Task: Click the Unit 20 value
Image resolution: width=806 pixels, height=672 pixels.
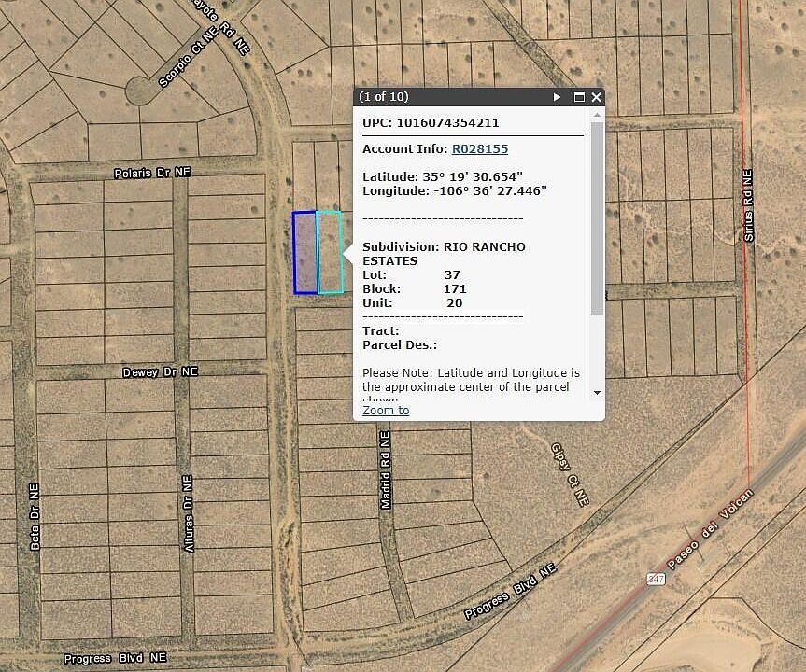Action: pyautogui.click(x=455, y=303)
